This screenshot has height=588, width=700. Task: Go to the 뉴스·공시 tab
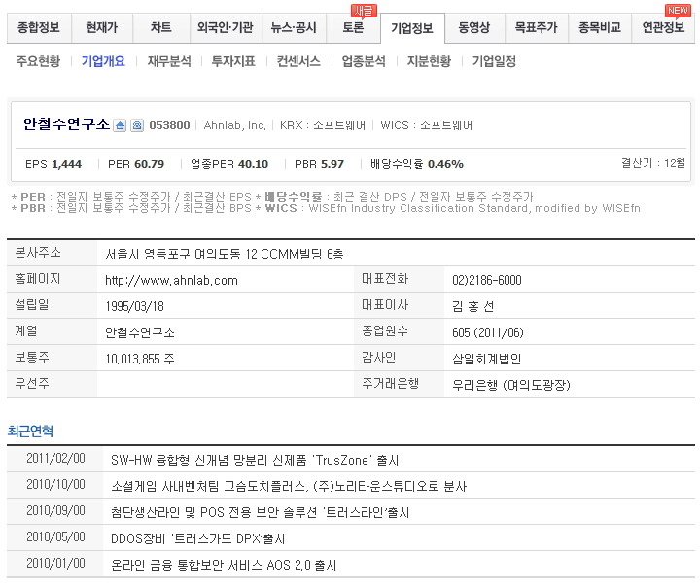294,28
